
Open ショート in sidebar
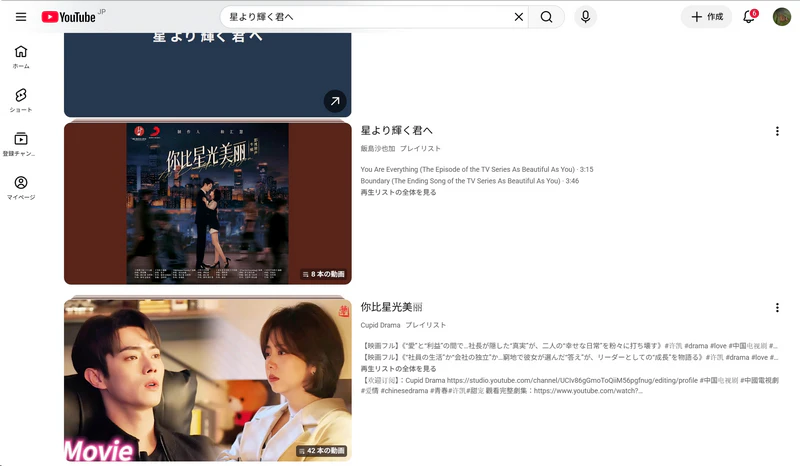(21, 100)
